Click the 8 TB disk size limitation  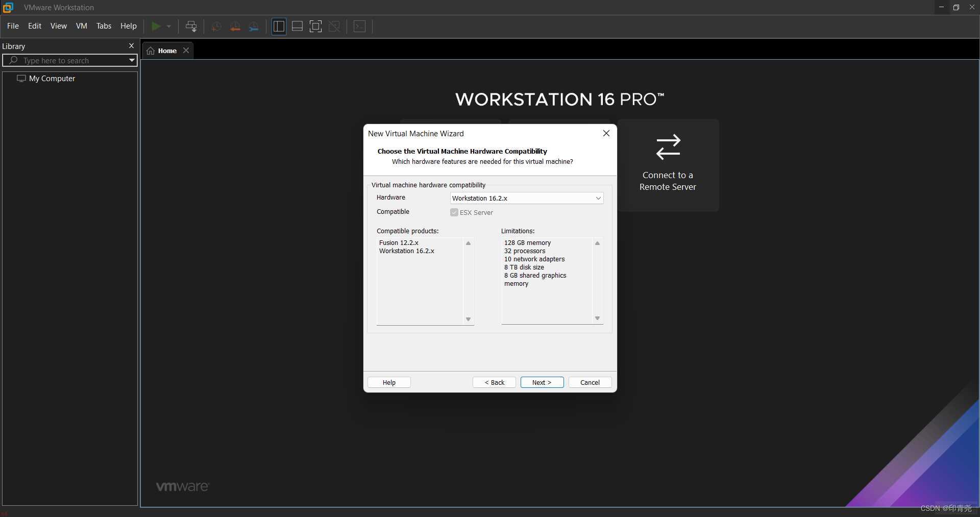click(524, 267)
